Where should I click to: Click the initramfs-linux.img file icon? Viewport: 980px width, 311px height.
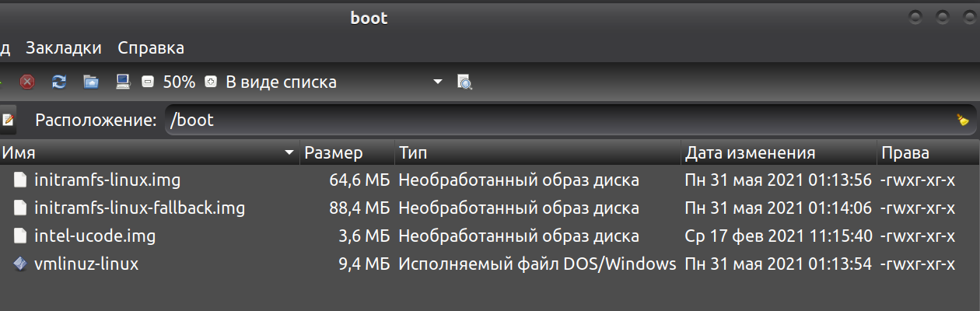click(20, 180)
